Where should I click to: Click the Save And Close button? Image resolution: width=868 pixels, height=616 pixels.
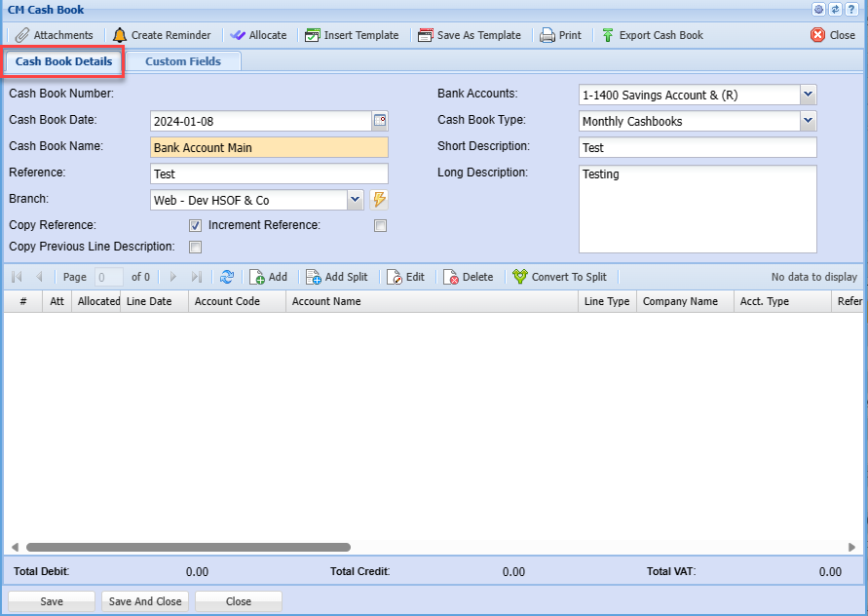point(145,601)
